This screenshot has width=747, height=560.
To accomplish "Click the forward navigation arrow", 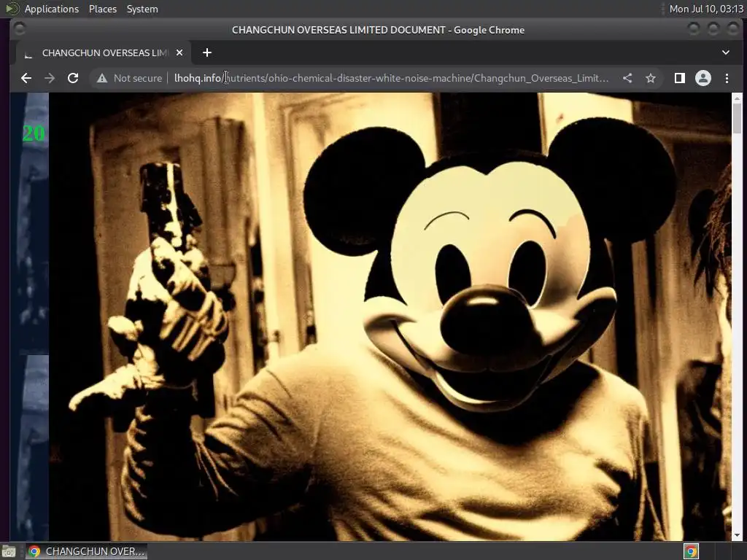I will click(50, 78).
